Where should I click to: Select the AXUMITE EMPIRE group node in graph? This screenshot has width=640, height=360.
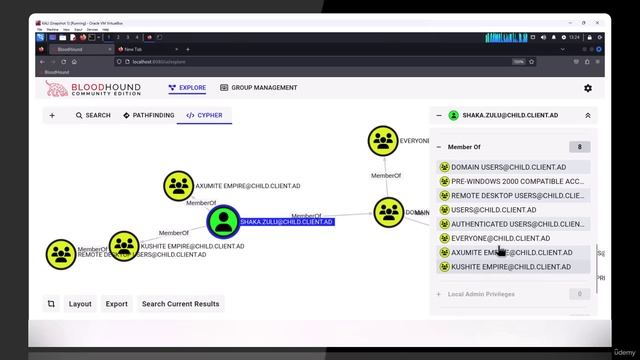(178, 186)
